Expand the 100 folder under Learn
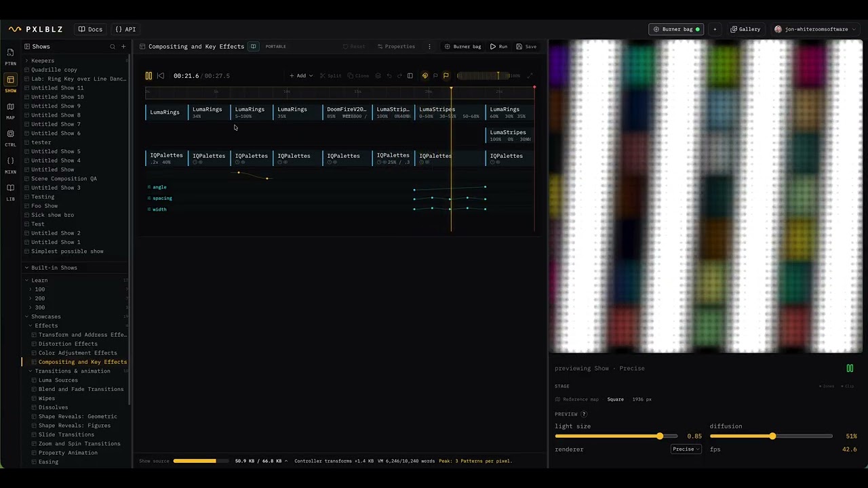 [x=31, y=289]
